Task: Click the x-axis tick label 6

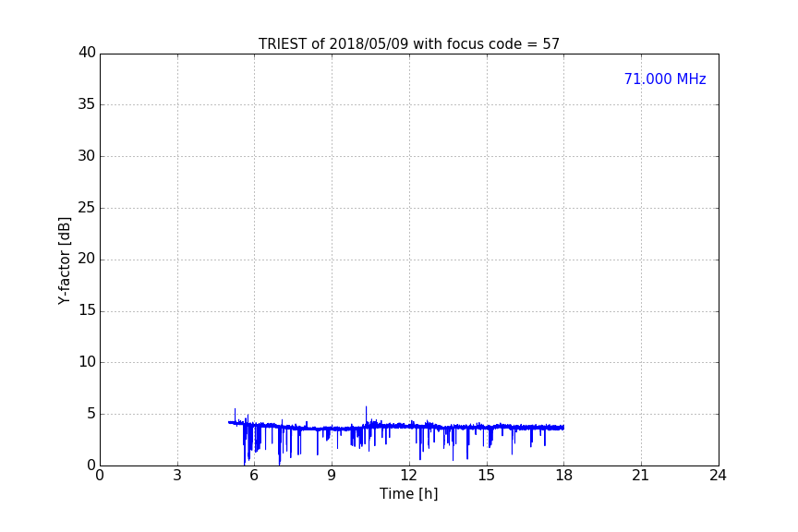Action: (254, 476)
